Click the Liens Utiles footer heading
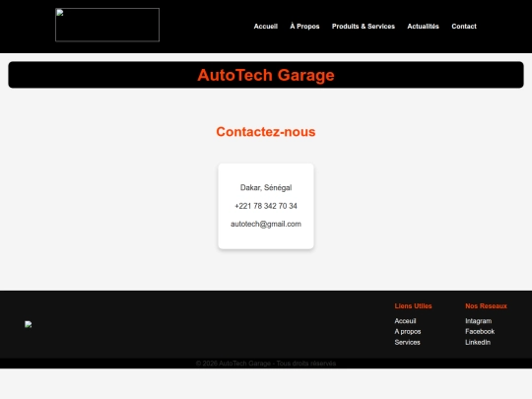The width and height of the screenshot is (532, 399). click(413, 306)
